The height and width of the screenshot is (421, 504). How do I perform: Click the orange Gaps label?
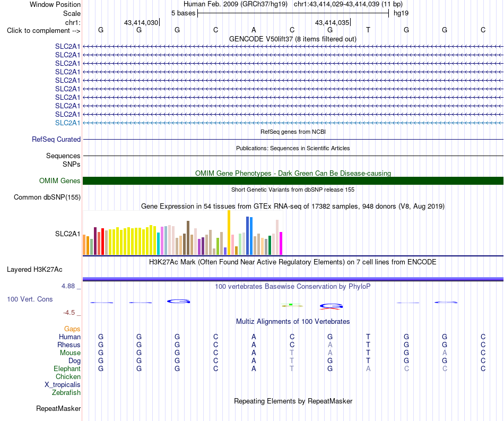click(72, 329)
